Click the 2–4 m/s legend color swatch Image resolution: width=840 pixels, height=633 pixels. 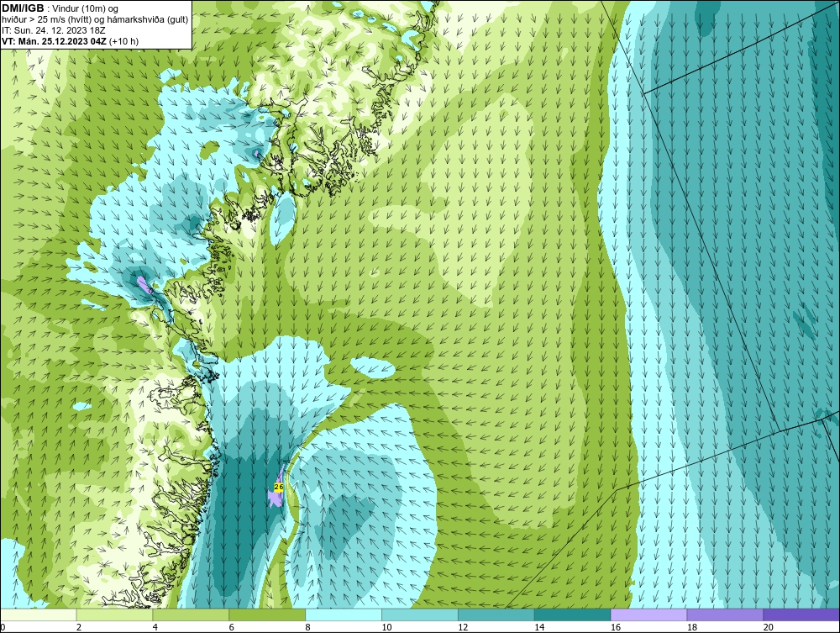[114, 615]
